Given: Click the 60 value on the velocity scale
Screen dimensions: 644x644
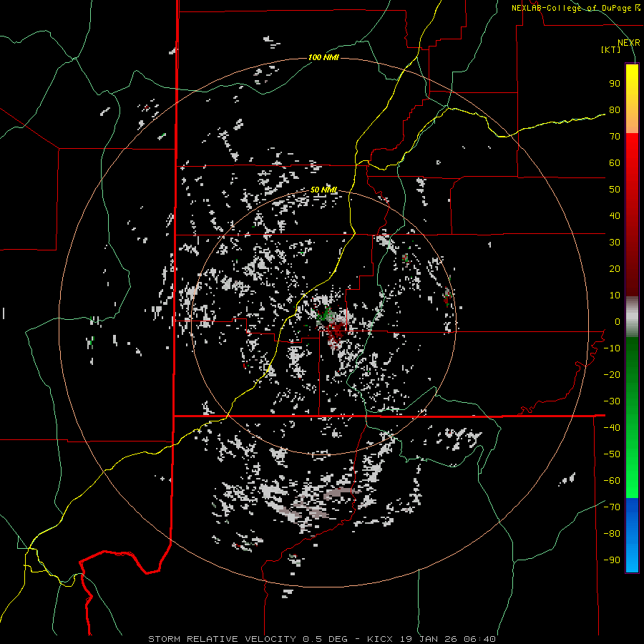Looking at the screenshot, I should click(x=615, y=163).
